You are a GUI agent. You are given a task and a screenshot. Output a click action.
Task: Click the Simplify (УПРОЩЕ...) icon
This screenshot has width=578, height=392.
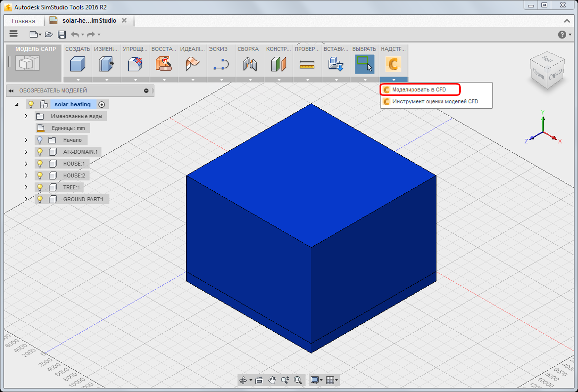pos(135,64)
